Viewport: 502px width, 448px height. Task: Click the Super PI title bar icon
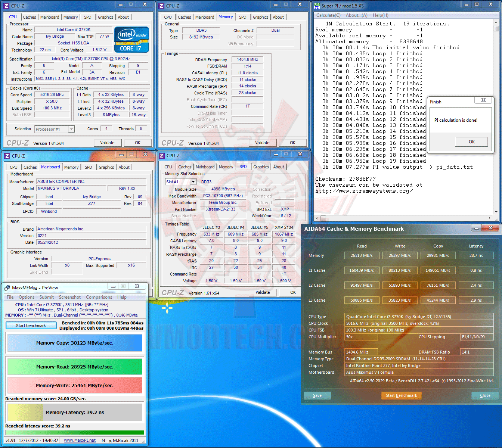317,6
